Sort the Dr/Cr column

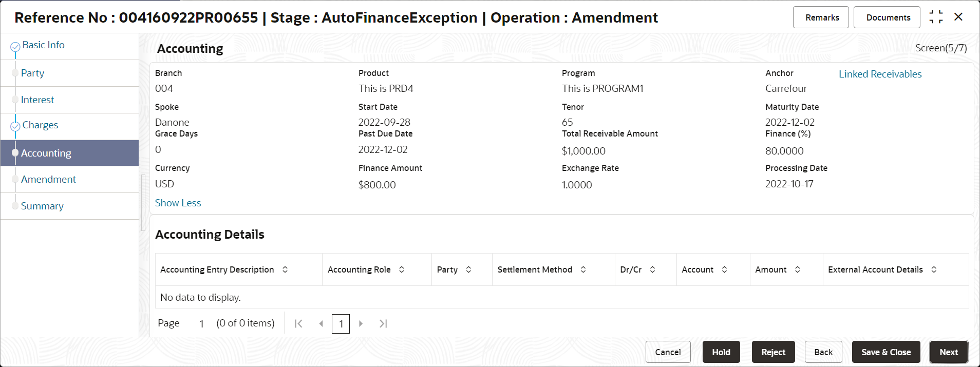(x=652, y=269)
